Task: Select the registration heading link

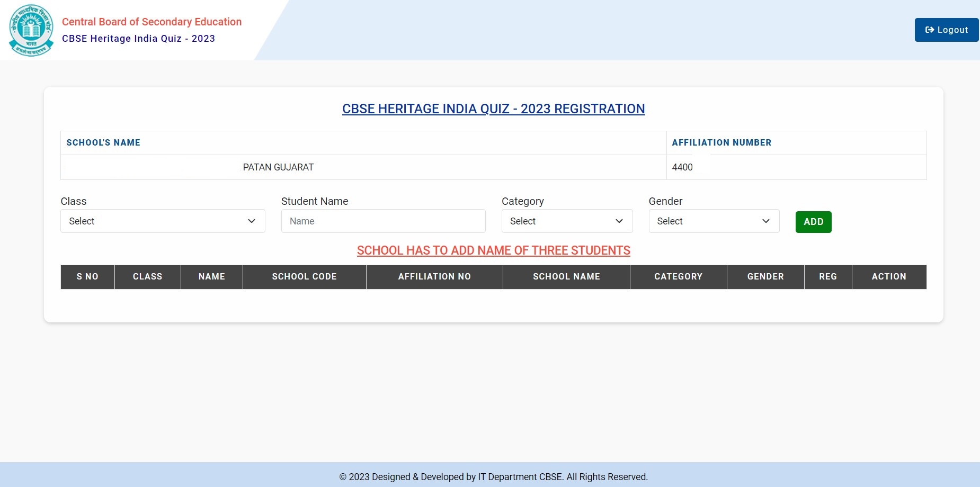Action: tap(493, 109)
